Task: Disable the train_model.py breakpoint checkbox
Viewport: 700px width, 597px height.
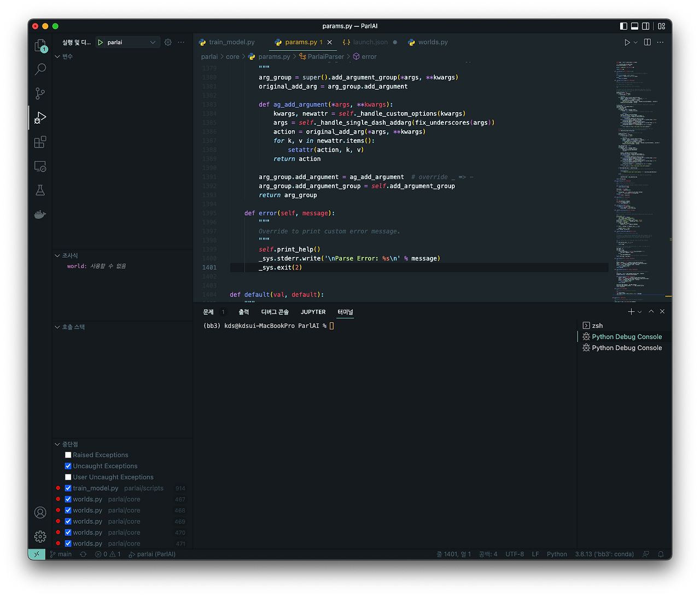Action: 68,488
